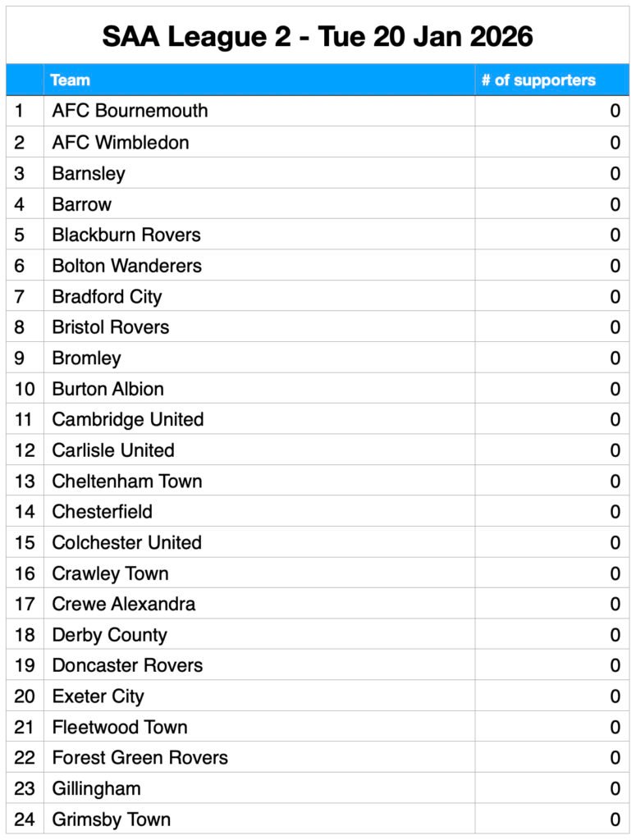
Task: Click the AFC Bournemouth team cell
Action: tap(130, 111)
